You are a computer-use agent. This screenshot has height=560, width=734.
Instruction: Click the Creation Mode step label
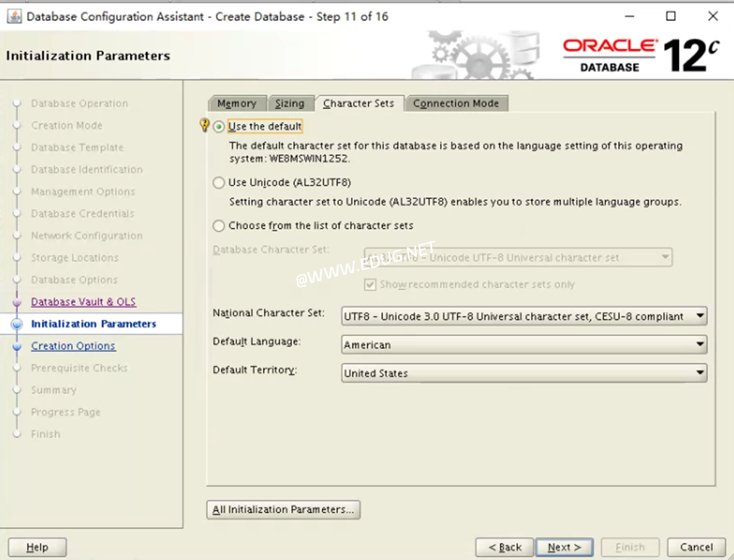(66, 126)
